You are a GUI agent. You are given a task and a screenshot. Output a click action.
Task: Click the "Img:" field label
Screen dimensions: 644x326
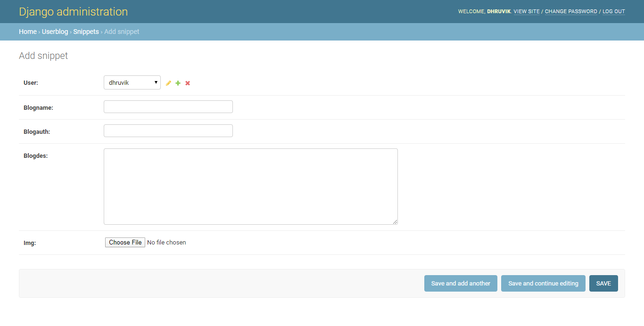click(x=30, y=243)
